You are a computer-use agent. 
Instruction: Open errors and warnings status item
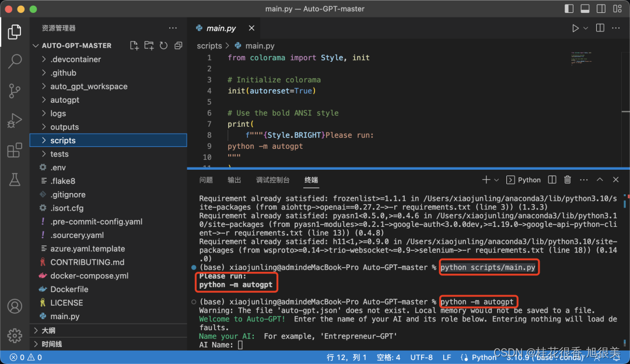[x=26, y=357]
